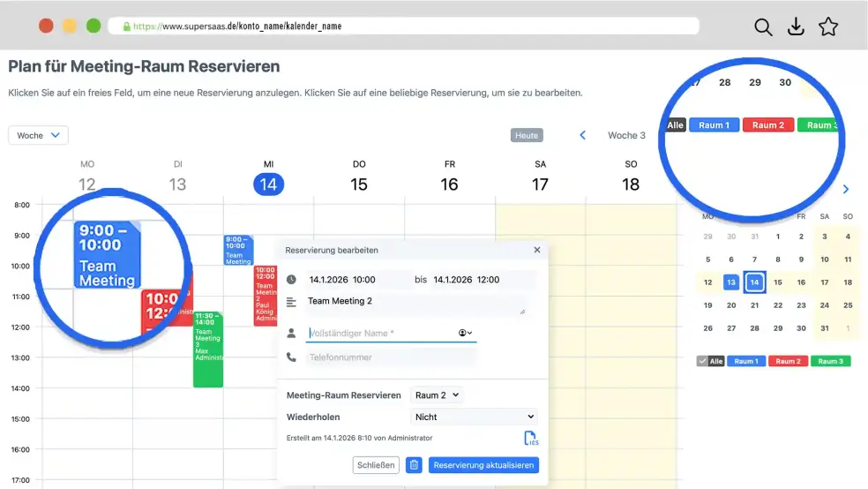Open autofill contact icon in name field

pyautogui.click(x=465, y=333)
